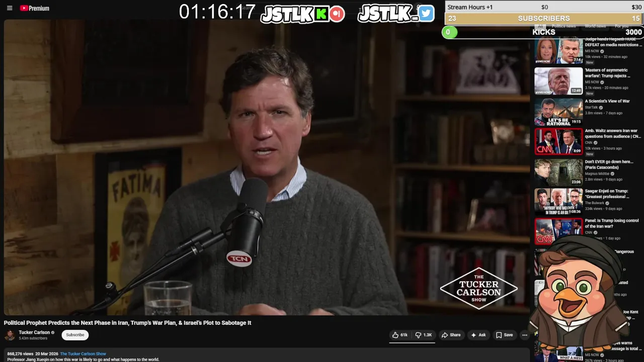
Task: Share the video with the Share button
Action: coord(451,335)
